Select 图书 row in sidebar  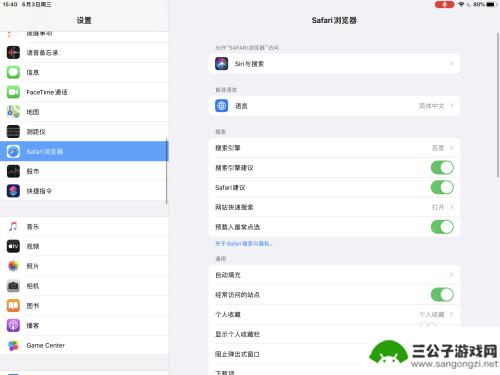pos(84,306)
